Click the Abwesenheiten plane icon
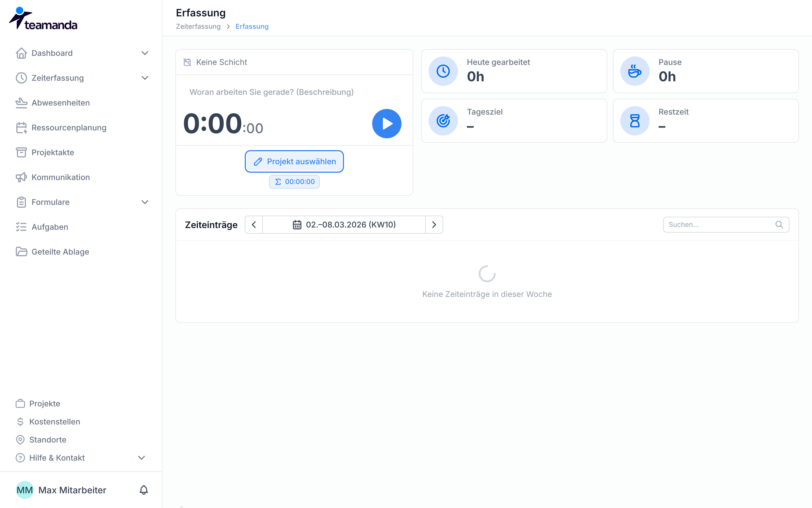The height and width of the screenshot is (508, 812). tap(21, 103)
